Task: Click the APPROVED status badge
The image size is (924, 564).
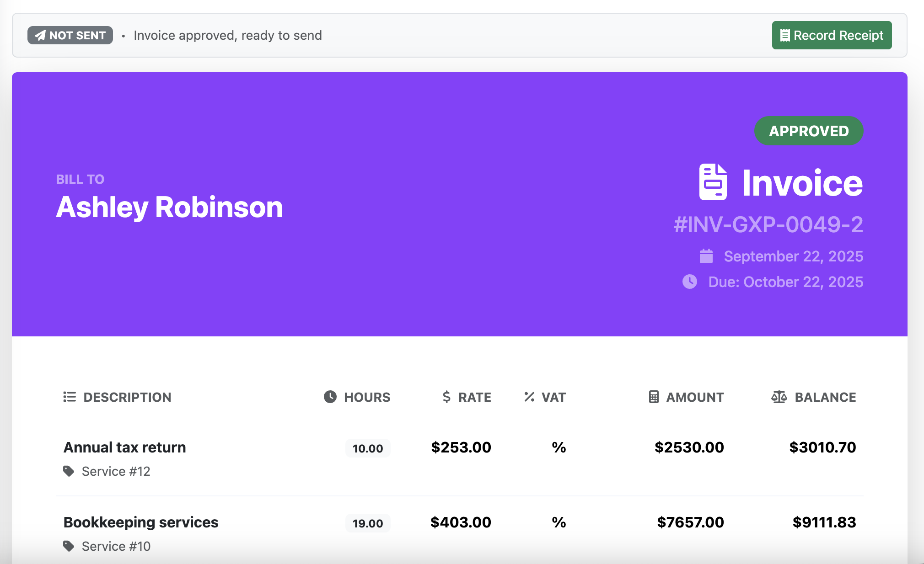Action: coord(809,131)
